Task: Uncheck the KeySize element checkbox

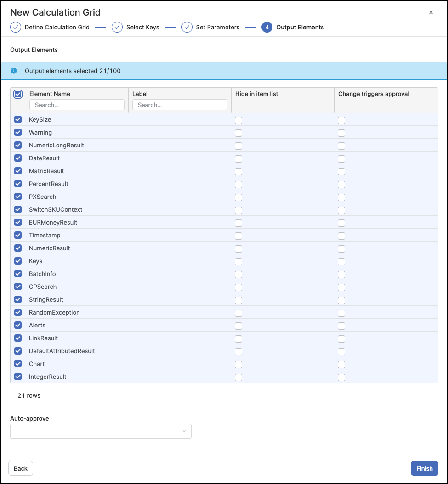Action: click(x=18, y=119)
